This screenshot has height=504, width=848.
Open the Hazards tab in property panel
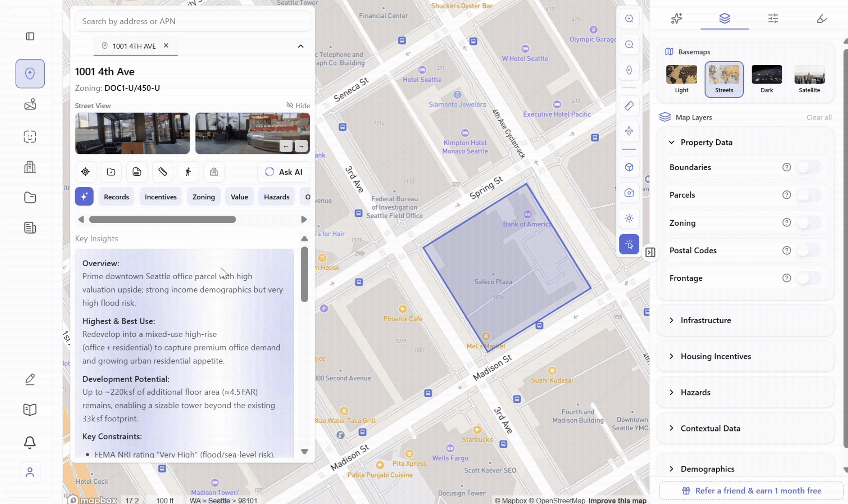pos(276,197)
